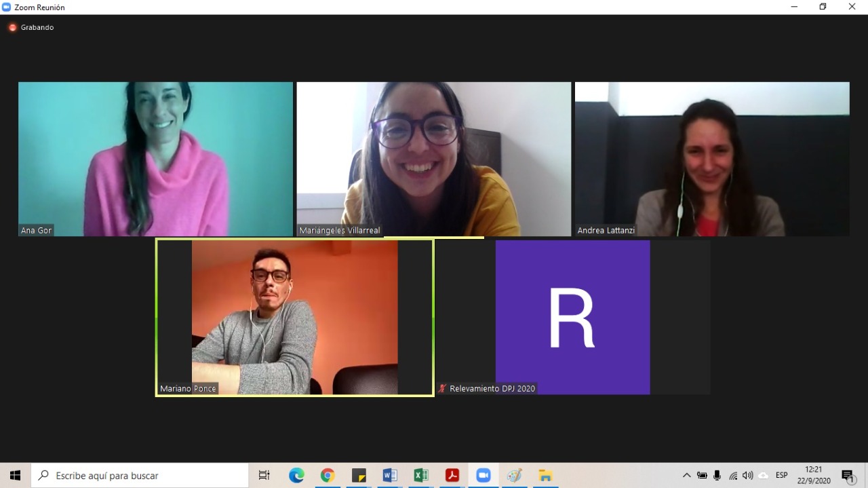Switch ESP keyboard language indicator
The width and height of the screenshot is (868, 488).
tap(781, 476)
